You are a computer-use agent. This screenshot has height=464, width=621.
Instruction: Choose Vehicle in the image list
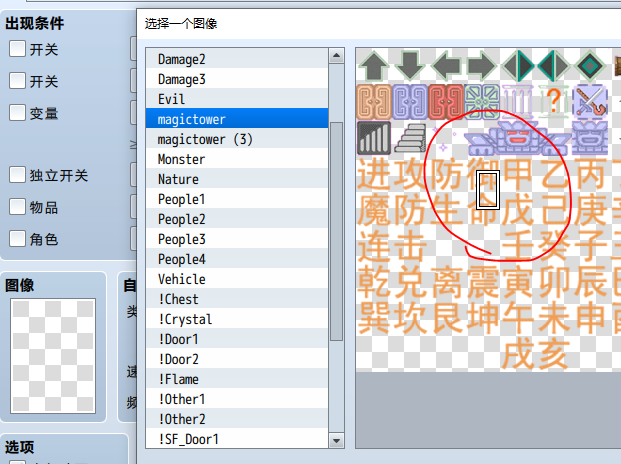pyautogui.click(x=237, y=279)
